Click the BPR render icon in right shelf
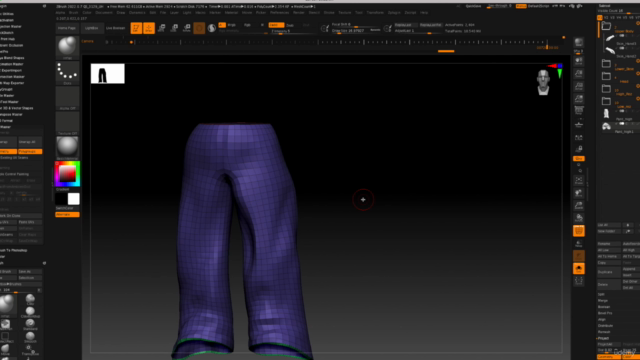Viewport: 640px width, 360px height. (579, 43)
